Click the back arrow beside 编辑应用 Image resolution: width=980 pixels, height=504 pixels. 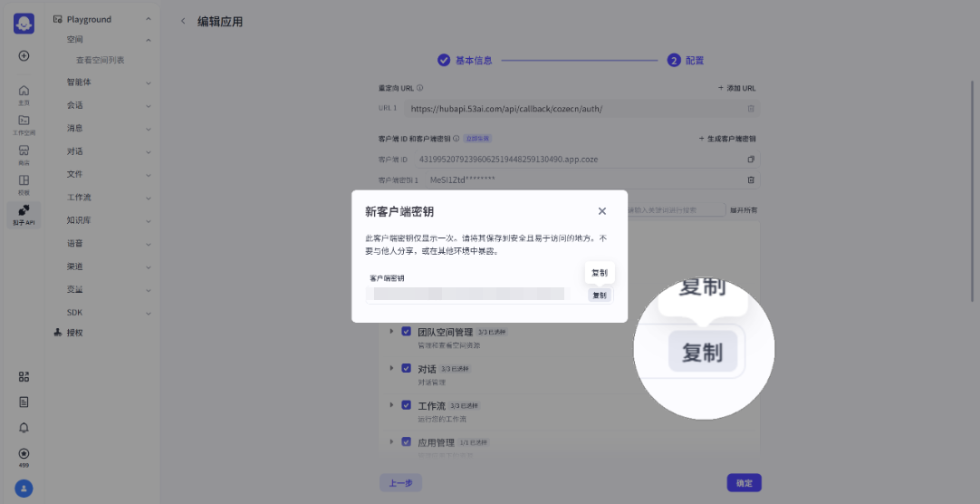[183, 21]
